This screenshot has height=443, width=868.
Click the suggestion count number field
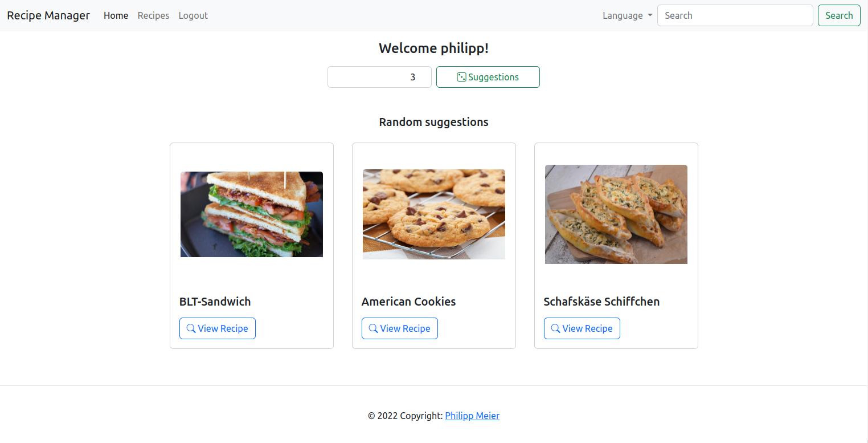coord(379,77)
